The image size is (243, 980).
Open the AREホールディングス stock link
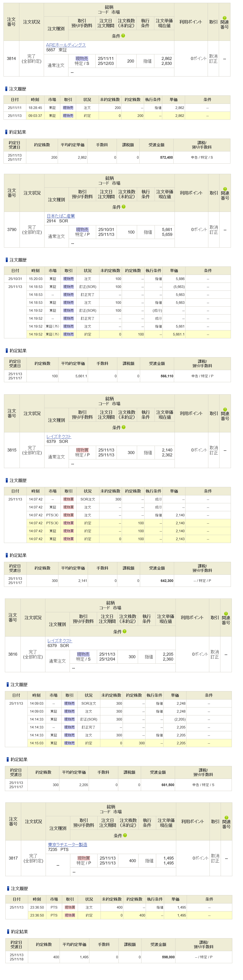pos(66,45)
